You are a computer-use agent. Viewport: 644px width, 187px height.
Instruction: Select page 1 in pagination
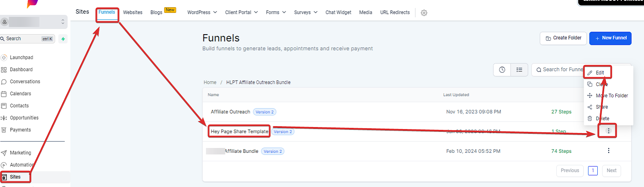593,171
